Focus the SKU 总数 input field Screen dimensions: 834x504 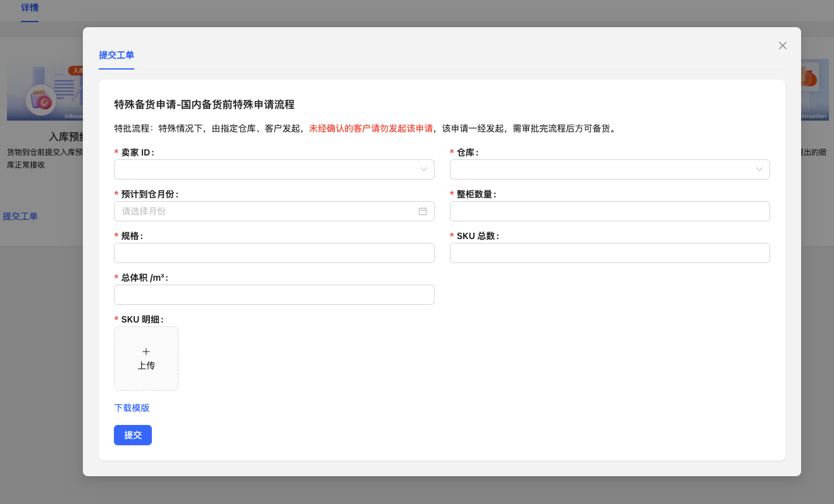pos(609,253)
